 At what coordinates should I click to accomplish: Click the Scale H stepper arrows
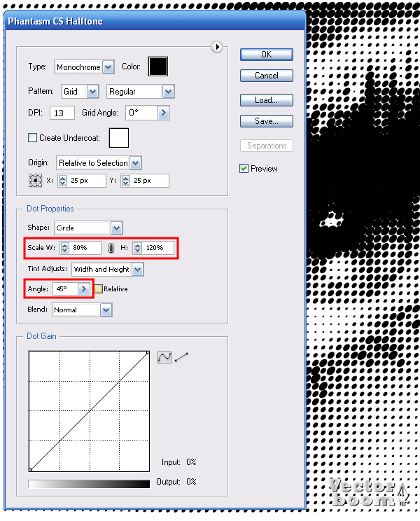[x=138, y=248]
